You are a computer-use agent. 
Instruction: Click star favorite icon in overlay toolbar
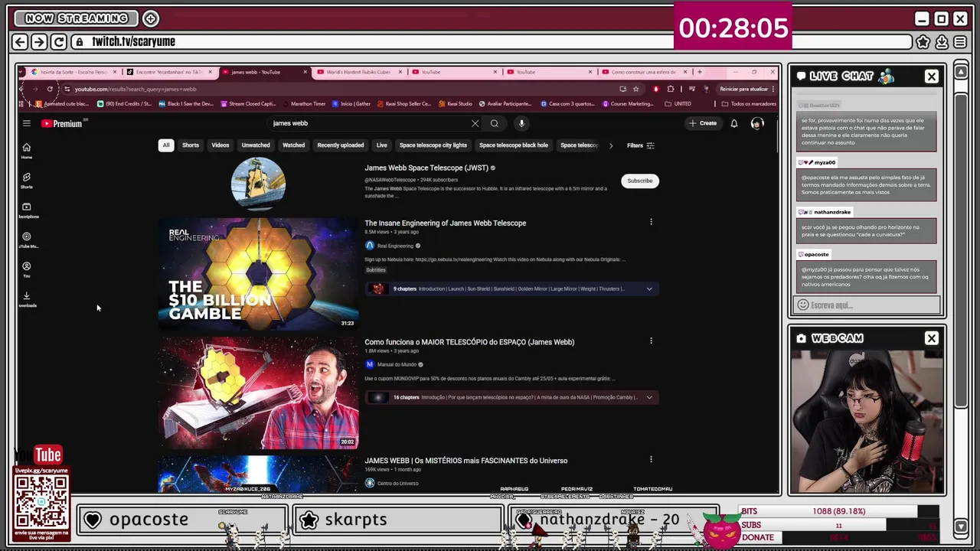tap(923, 41)
